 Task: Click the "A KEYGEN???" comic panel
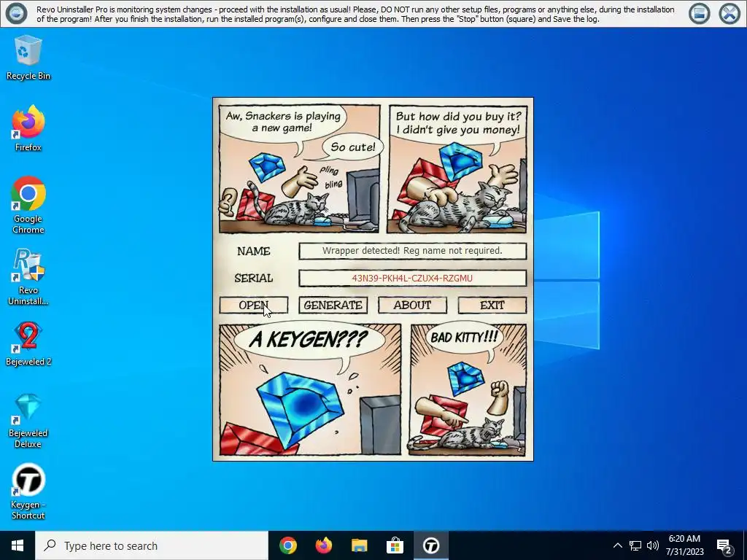point(310,389)
